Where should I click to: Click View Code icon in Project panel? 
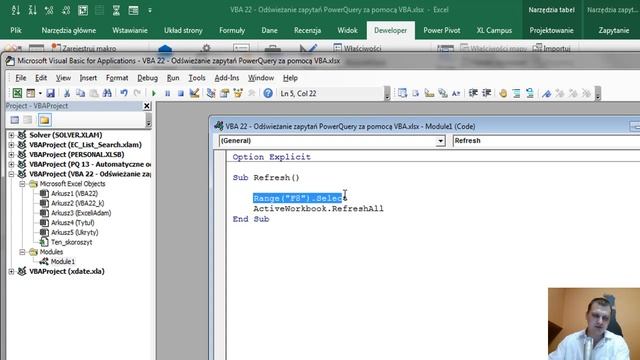coord(15,120)
